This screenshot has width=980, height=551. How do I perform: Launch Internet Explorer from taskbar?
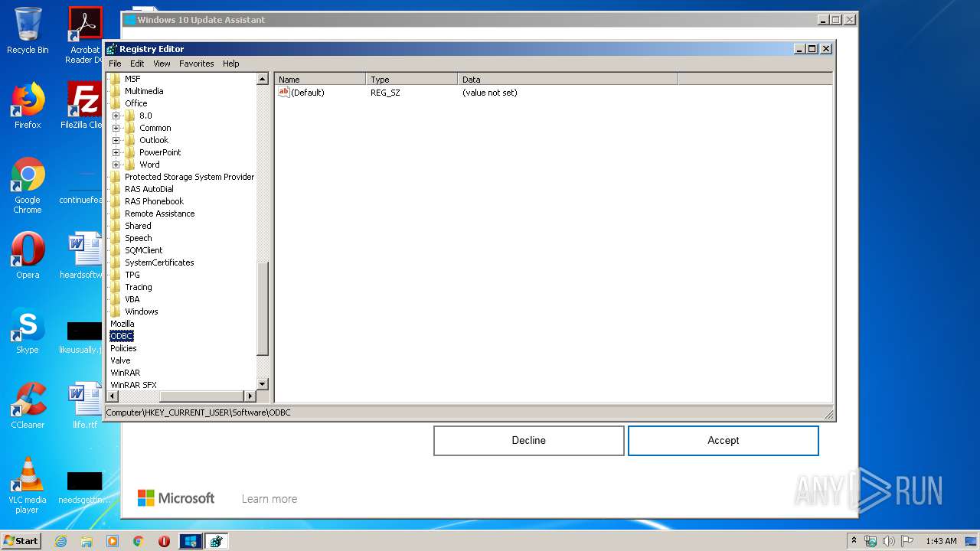60,541
